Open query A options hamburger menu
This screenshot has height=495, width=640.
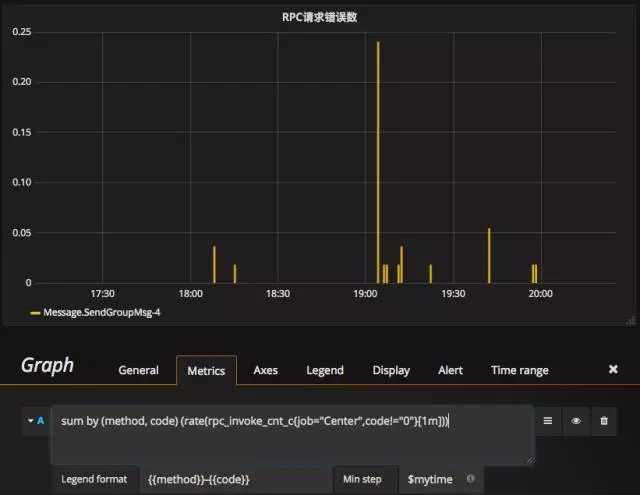(548, 421)
